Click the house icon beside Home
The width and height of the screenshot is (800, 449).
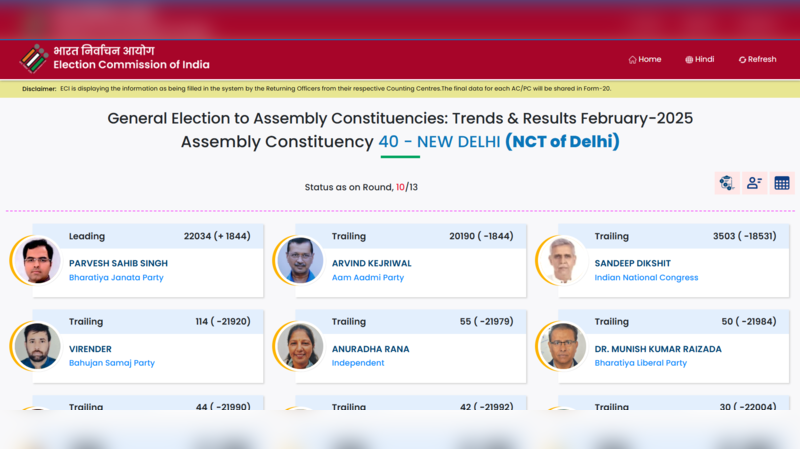632,60
